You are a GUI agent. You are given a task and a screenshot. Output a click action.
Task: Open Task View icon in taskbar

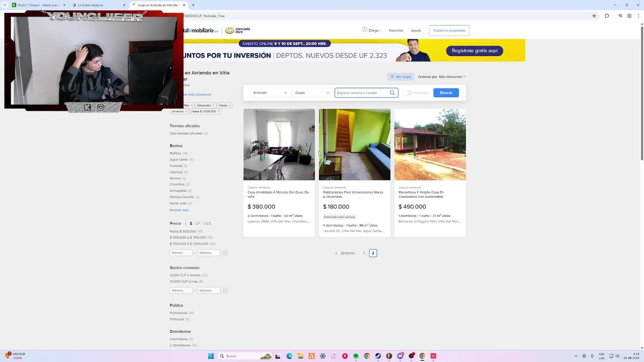(x=278, y=356)
